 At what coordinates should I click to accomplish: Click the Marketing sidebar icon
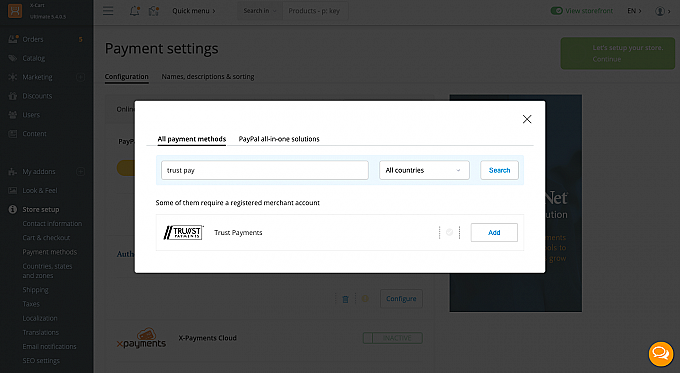(13, 77)
